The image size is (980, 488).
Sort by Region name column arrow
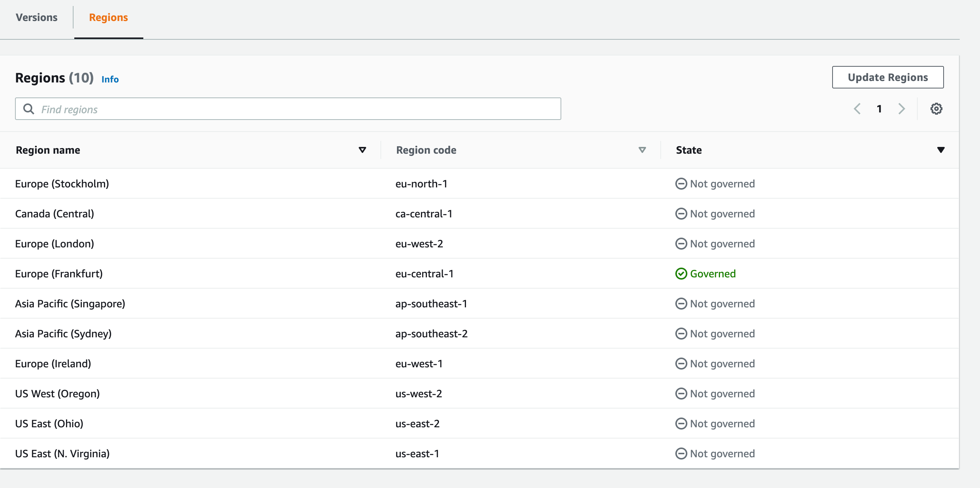[362, 150]
